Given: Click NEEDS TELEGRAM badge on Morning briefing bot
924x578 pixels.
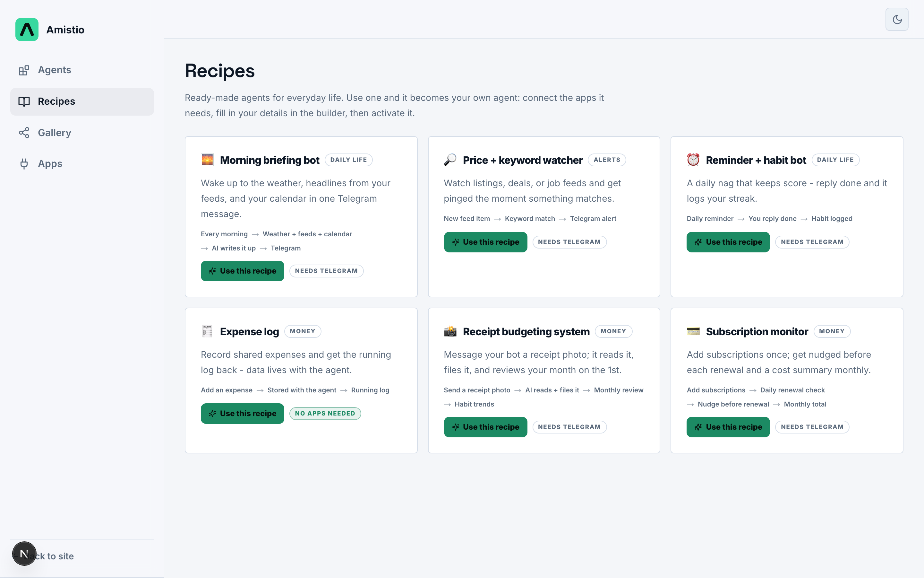Looking at the screenshot, I should [327, 271].
